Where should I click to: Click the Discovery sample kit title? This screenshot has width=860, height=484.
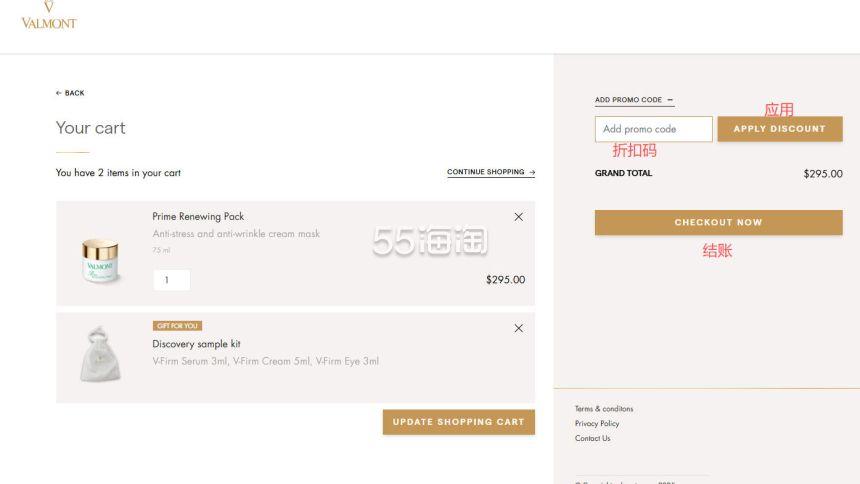[196, 344]
